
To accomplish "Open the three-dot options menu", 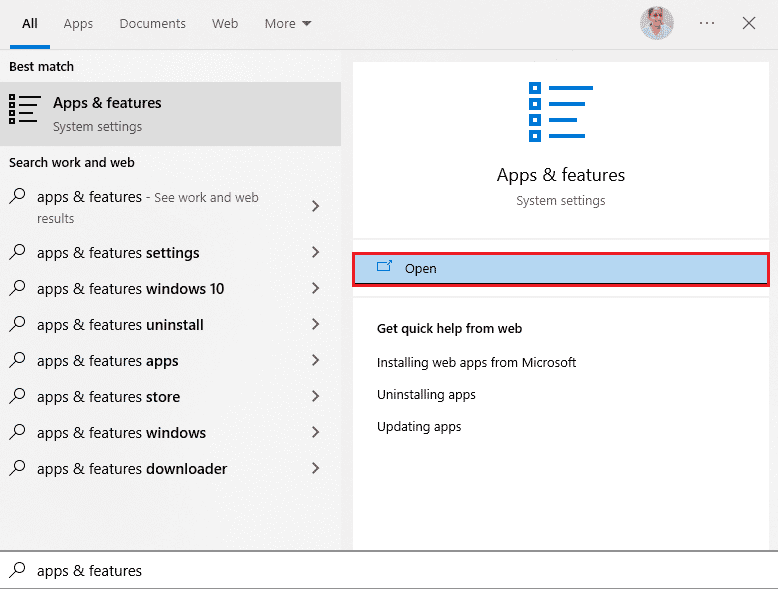I will [707, 23].
